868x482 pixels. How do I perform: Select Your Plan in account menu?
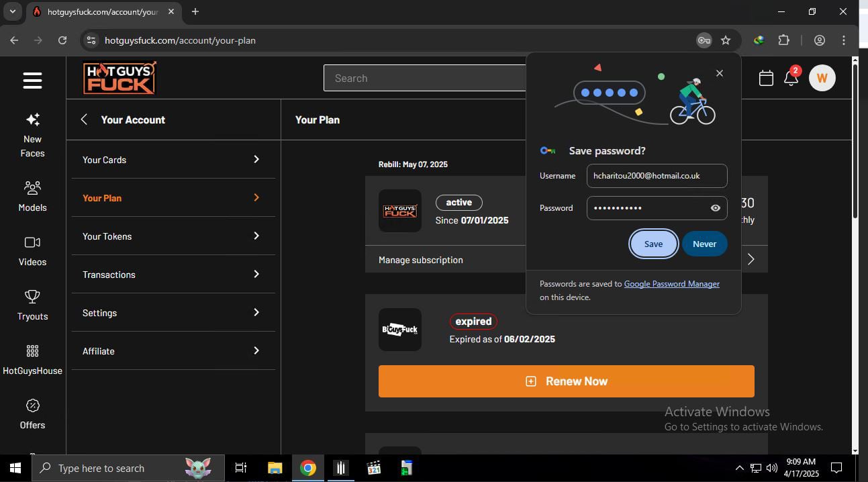(x=173, y=198)
